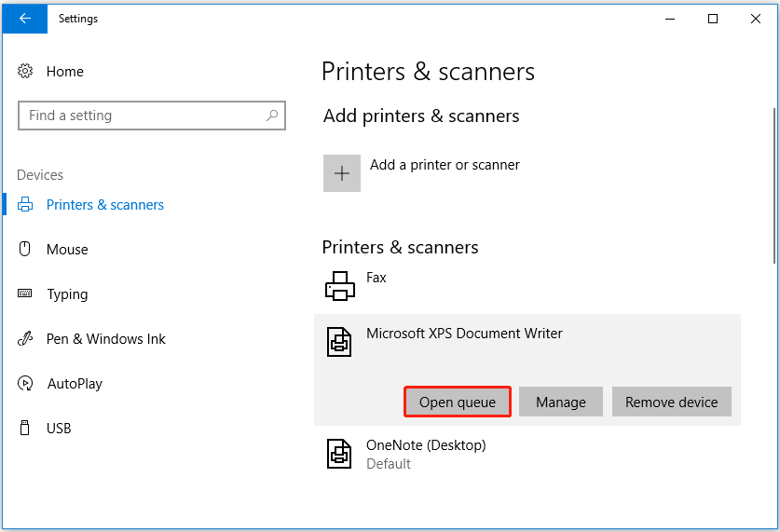Click the plus icon to add a printer

point(342,173)
